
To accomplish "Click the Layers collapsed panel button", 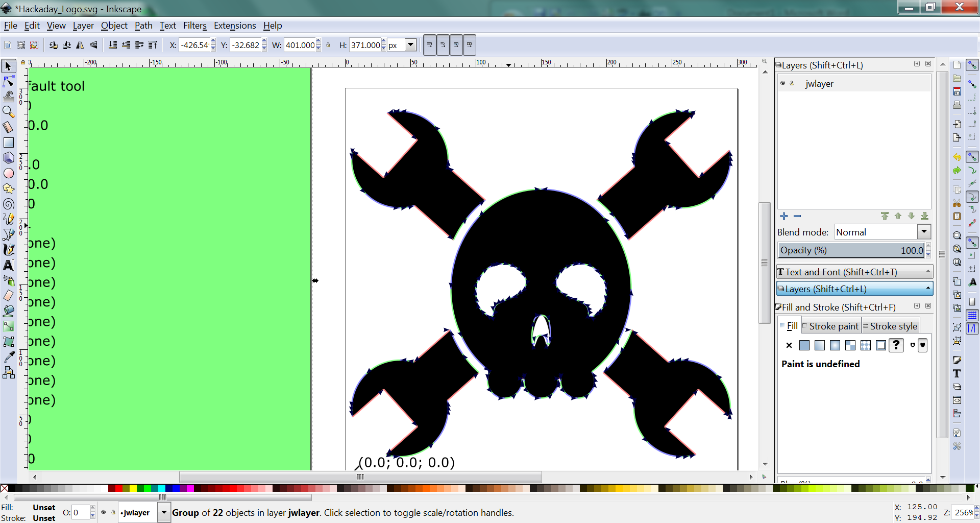I will 854,289.
